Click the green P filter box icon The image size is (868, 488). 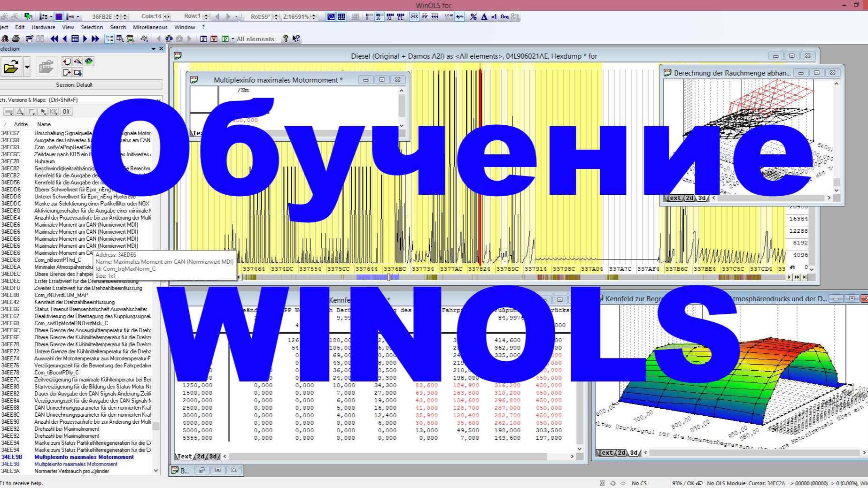click(225, 39)
